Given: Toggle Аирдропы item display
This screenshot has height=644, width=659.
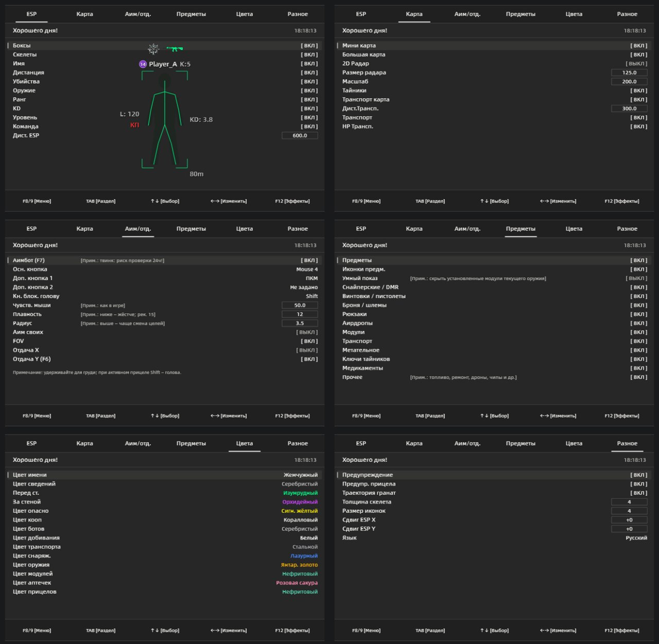Looking at the screenshot, I should point(639,323).
